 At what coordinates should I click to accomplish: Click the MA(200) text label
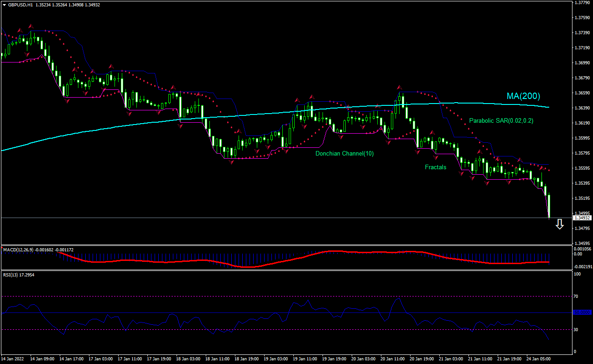[x=523, y=96]
